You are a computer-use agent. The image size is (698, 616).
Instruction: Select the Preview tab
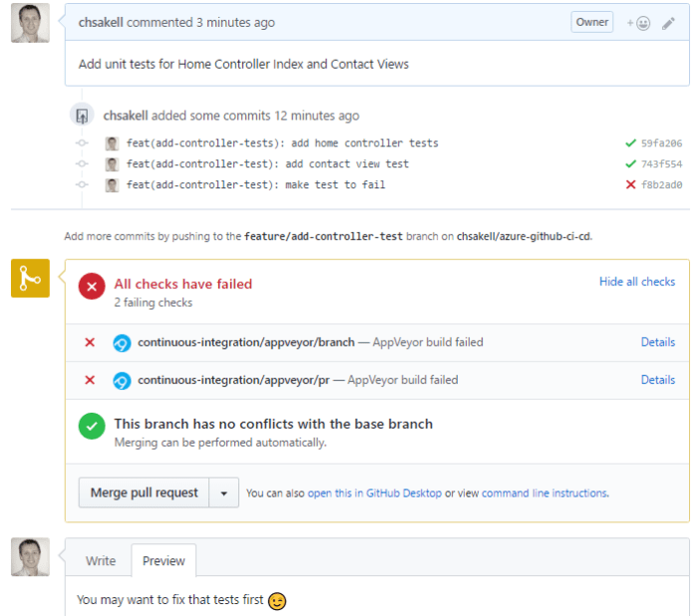coord(164,561)
